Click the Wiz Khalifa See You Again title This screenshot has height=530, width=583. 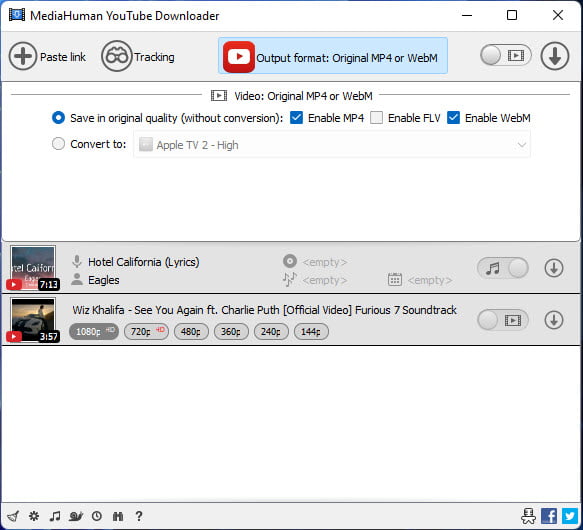click(x=264, y=310)
